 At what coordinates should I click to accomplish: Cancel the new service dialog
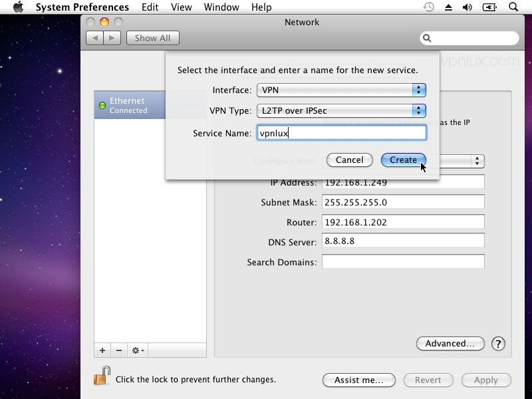pyautogui.click(x=350, y=160)
